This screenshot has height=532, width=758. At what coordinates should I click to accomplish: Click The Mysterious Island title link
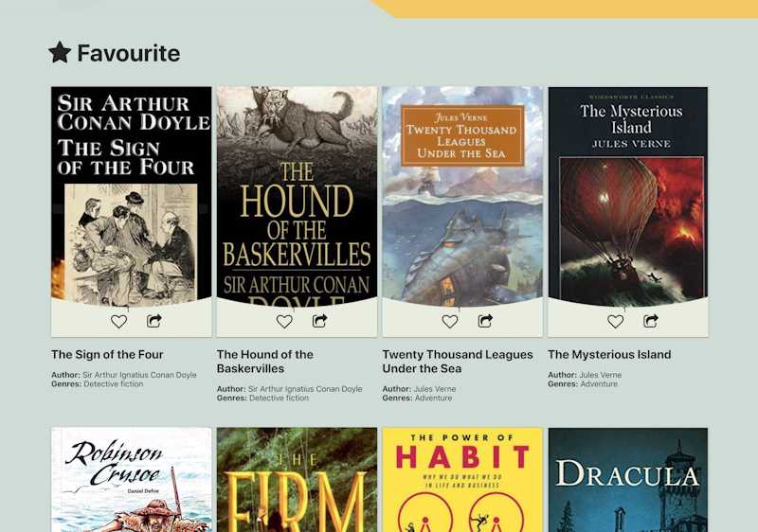(x=609, y=355)
